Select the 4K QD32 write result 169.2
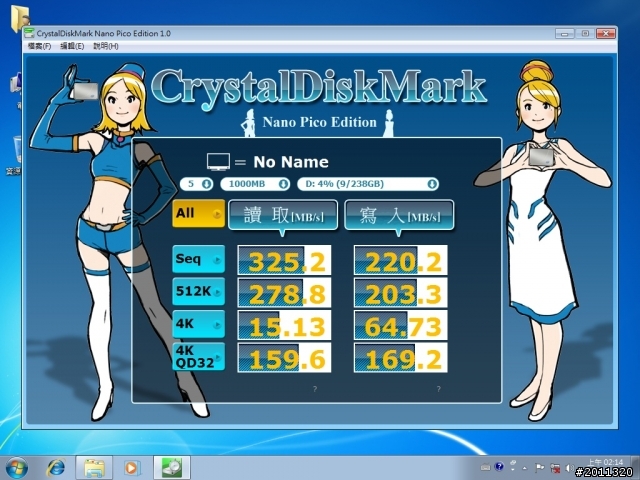Screen dimensions: 640x480 tap(401, 358)
